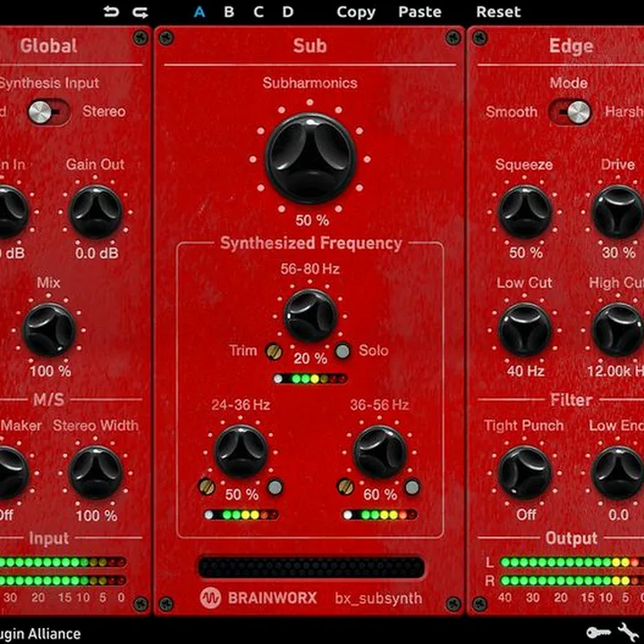Screen dimensions: 644x644
Task: Click the 56-80 Hz frequency knob
Action: pyautogui.click(x=310, y=316)
